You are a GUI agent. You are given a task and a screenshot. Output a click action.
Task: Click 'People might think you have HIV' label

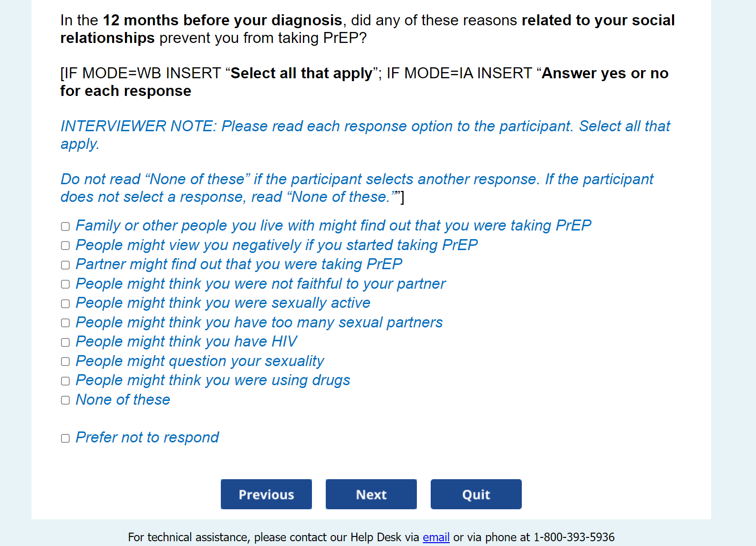[186, 341]
